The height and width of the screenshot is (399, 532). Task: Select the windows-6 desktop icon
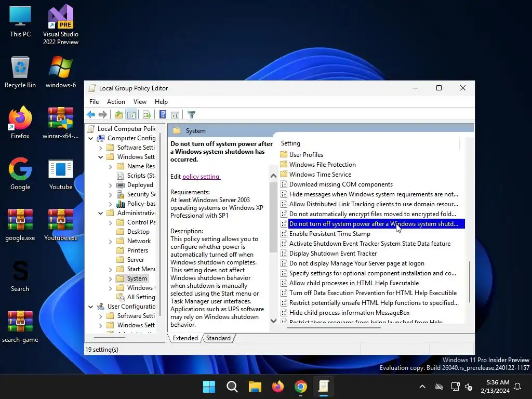coord(61,72)
